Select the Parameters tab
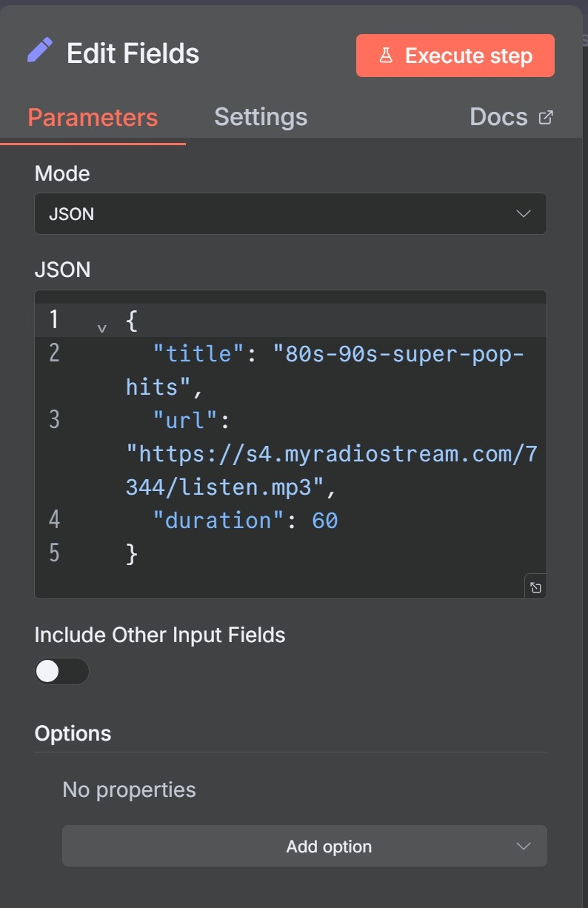The image size is (588, 908). 93,118
